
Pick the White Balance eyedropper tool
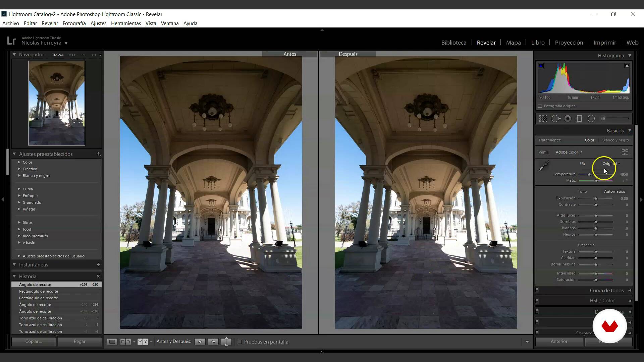[x=544, y=166]
